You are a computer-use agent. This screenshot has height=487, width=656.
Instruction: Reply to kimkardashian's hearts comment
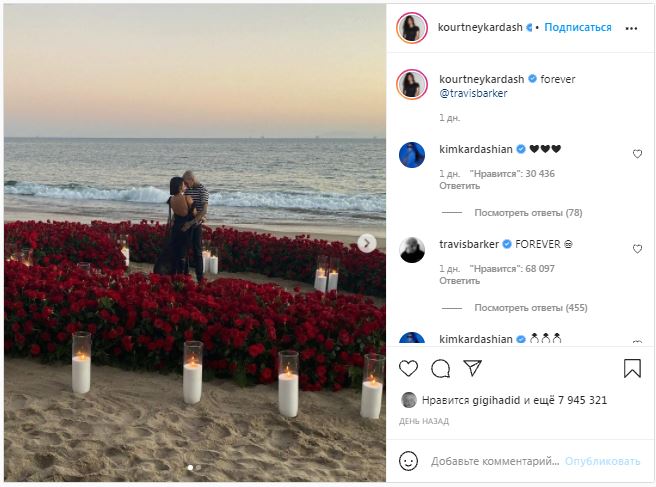tap(459, 186)
